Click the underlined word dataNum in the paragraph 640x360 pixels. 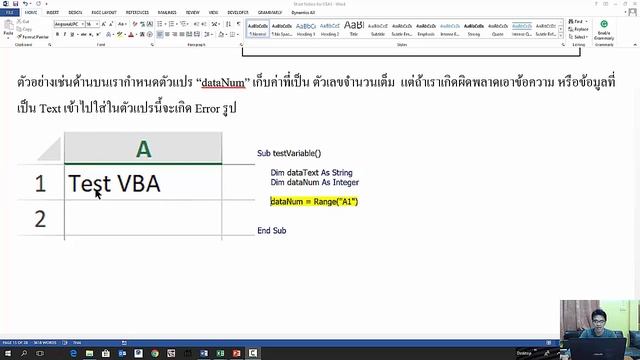(223, 83)
